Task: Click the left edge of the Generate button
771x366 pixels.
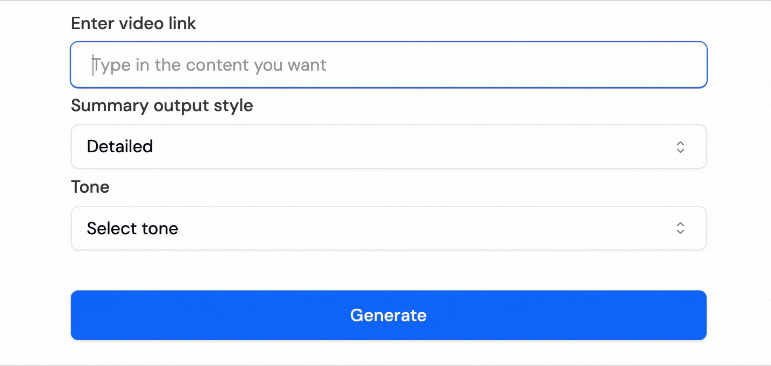Action: click(x=81, y=315)
